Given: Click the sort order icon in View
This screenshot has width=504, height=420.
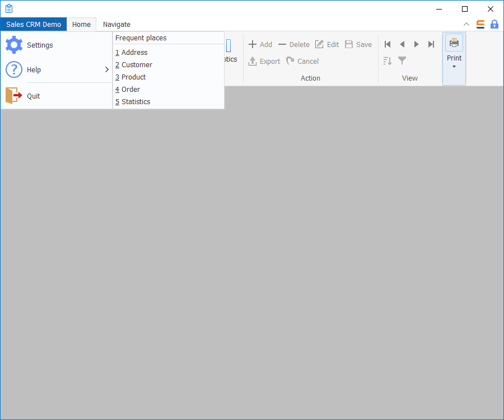Looking at the screenshot, I should (388, 60).
